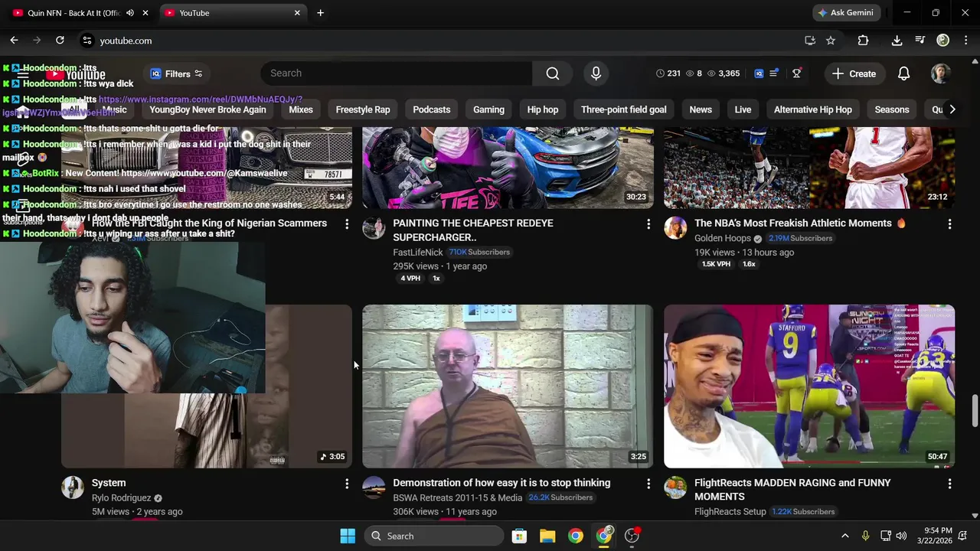This screenshot has height=551, width=980.
Task: Open the YouTube account avatar menu
Action: pyautogui.click(x=940, y=73)
